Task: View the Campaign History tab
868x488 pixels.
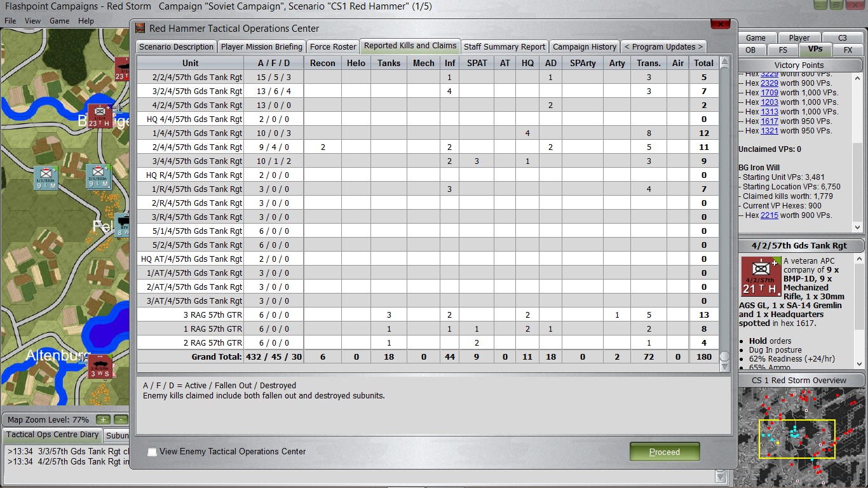Action: click(585, 47)
